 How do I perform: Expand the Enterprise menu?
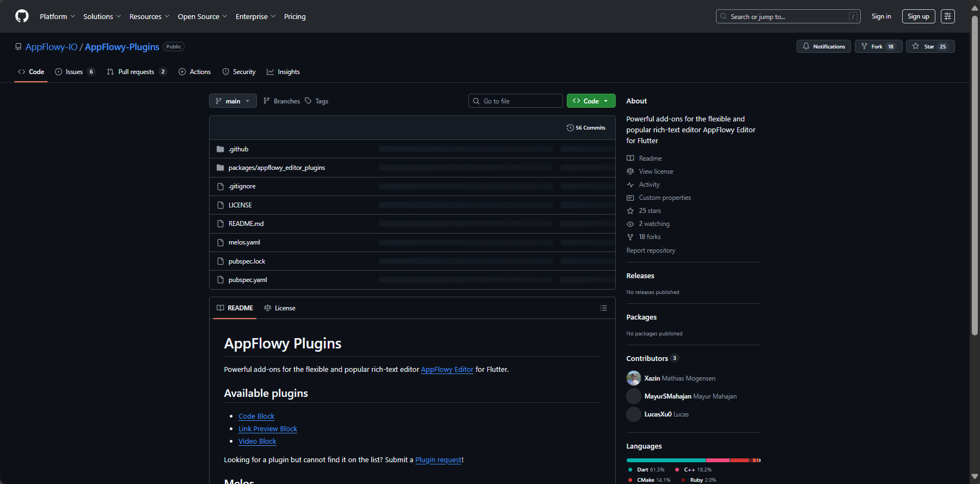pos(255,16)
